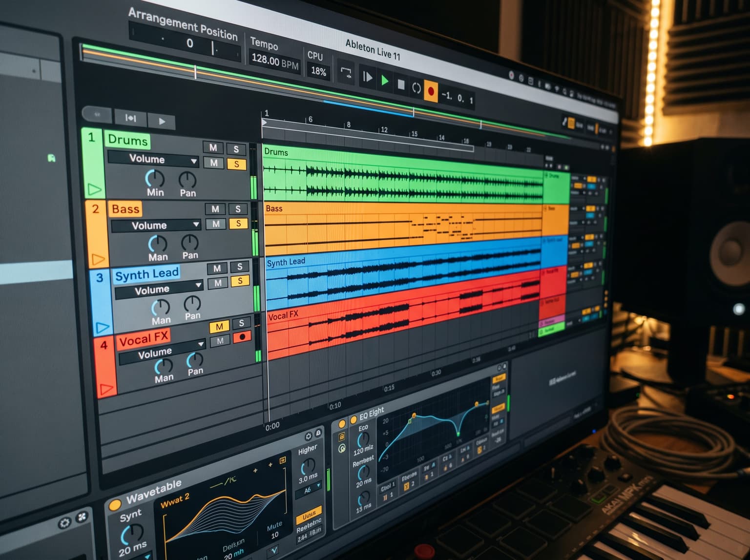Viewport: 750px width, 560px height.
Task: Click the play-from-start button beside play
Action: (367, 77)
